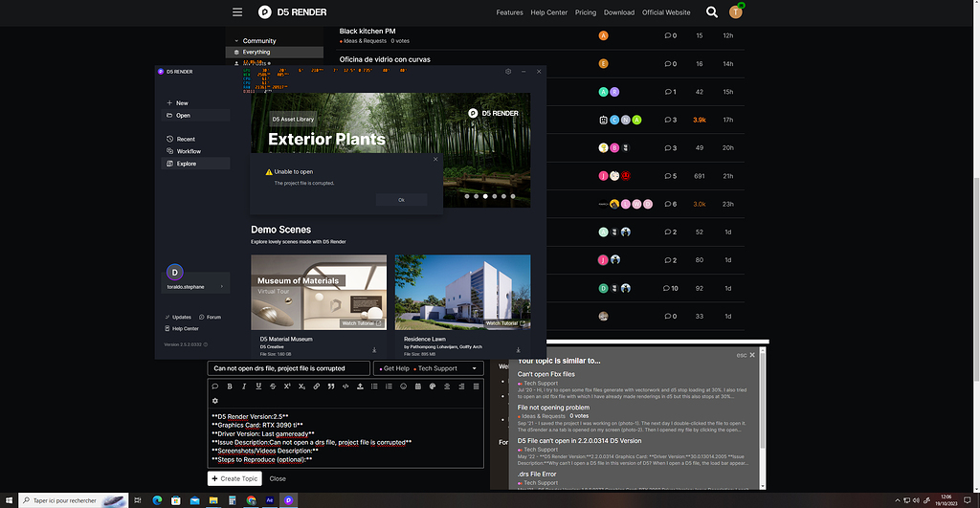Insert bulleted list in composer
The image size is (980, 508).
[374, 387]
